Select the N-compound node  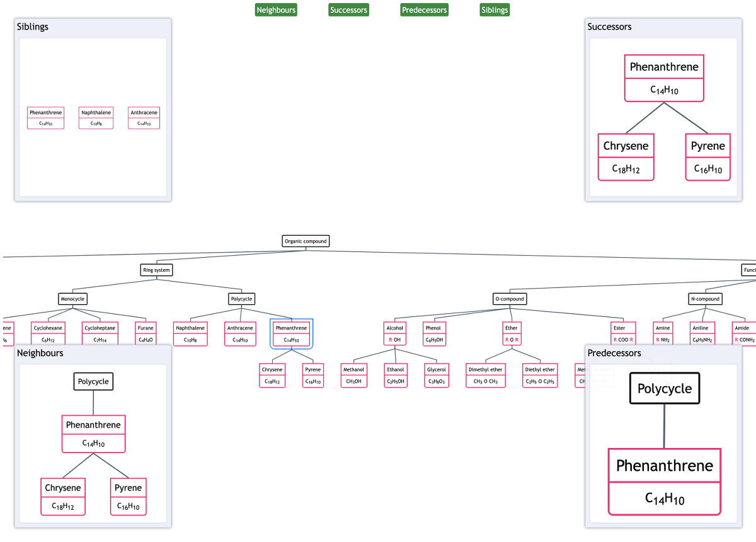pos(705,299)
